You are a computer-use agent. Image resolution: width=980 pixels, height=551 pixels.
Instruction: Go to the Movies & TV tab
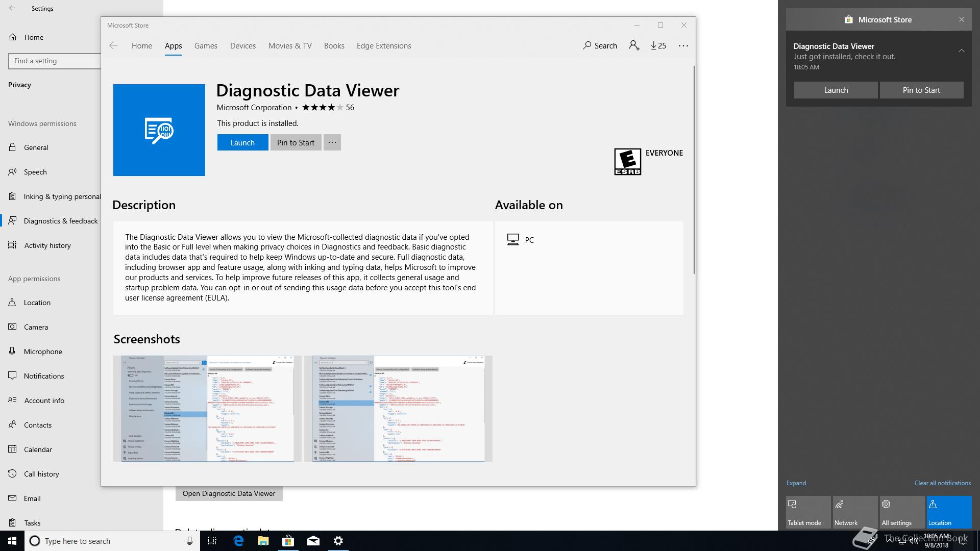[x=290, y=45]
